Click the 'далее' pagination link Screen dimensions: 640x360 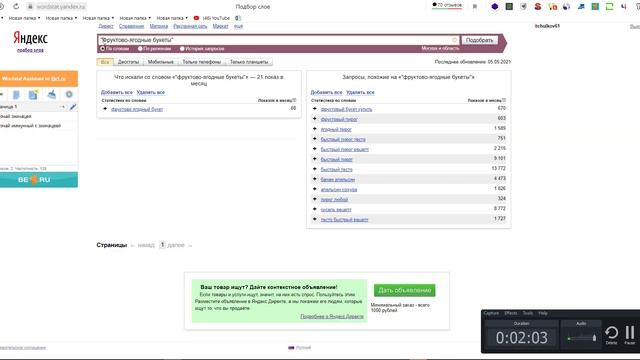[x=176, y=245]
